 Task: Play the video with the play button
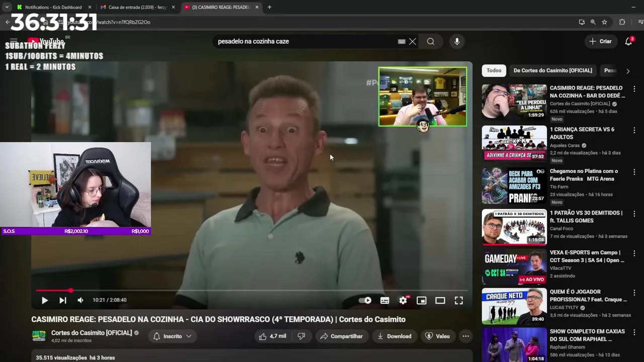coord(44,300)
